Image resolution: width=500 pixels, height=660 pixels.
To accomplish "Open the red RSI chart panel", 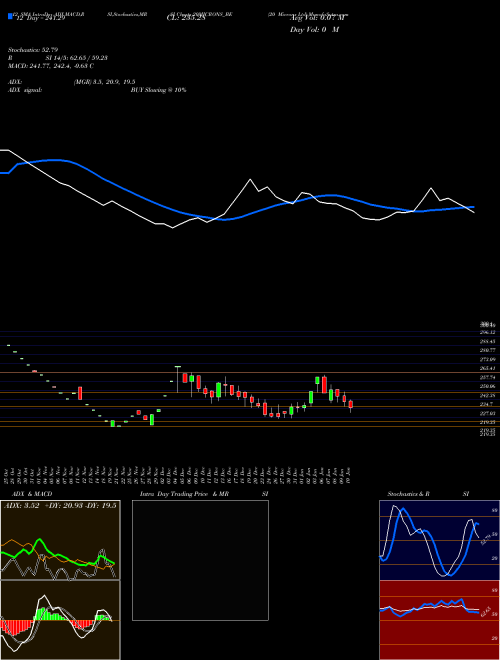I will [439, 620].
